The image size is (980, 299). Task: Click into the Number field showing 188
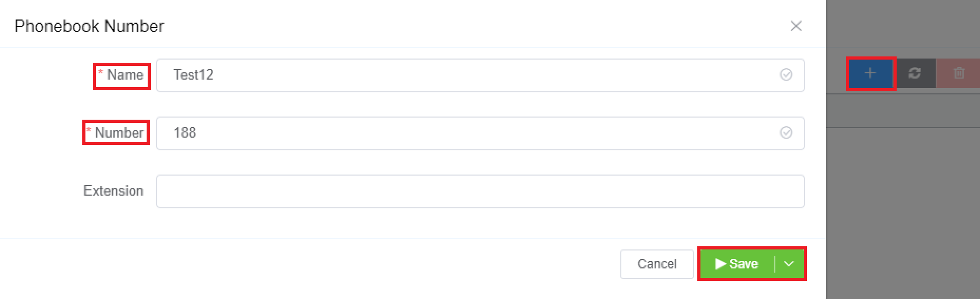click(464, 133)
